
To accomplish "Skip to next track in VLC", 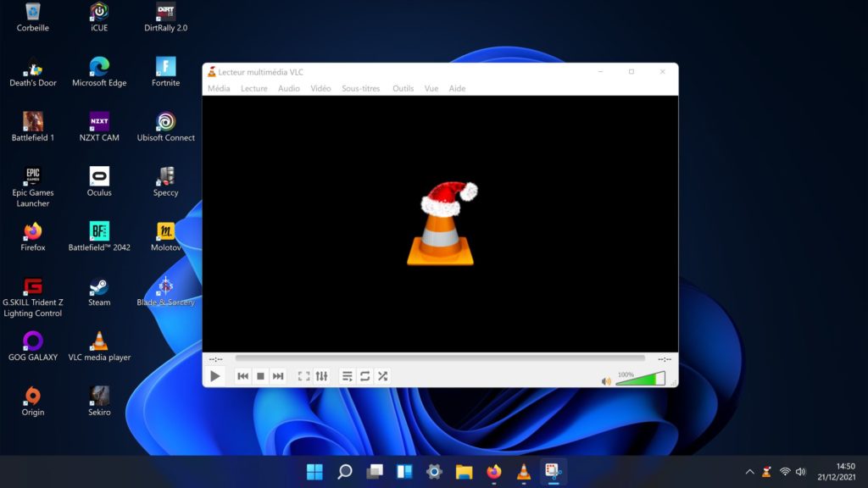I will (x=278, y=376).
